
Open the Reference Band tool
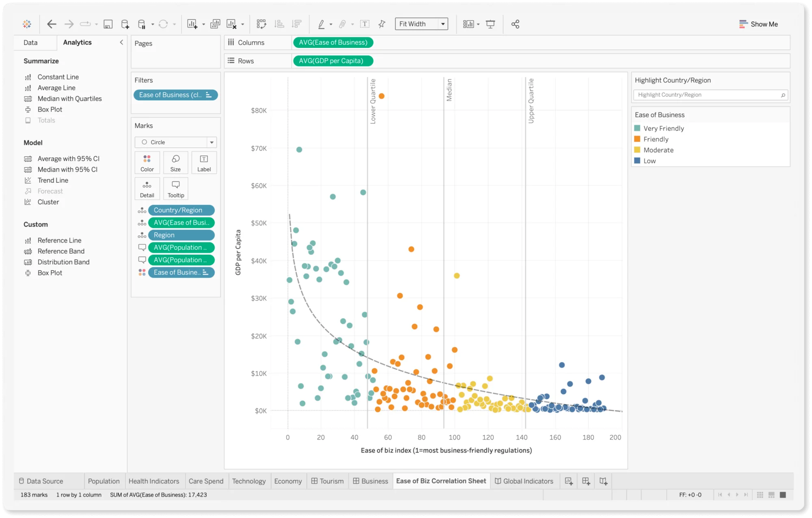[x=60, y=251]
